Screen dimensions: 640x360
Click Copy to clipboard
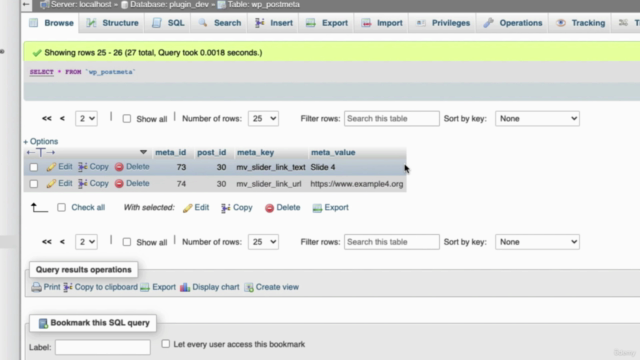(x=100, y=287)
